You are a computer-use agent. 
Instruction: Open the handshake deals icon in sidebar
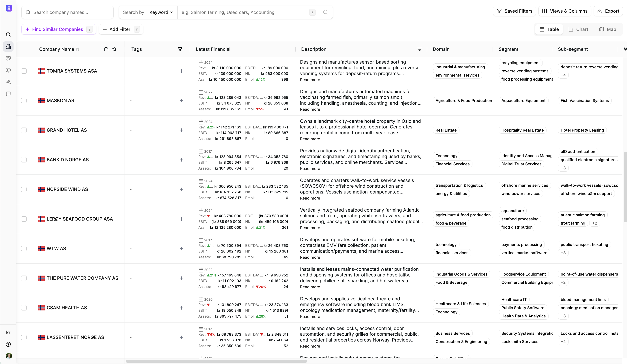(8, 58)
